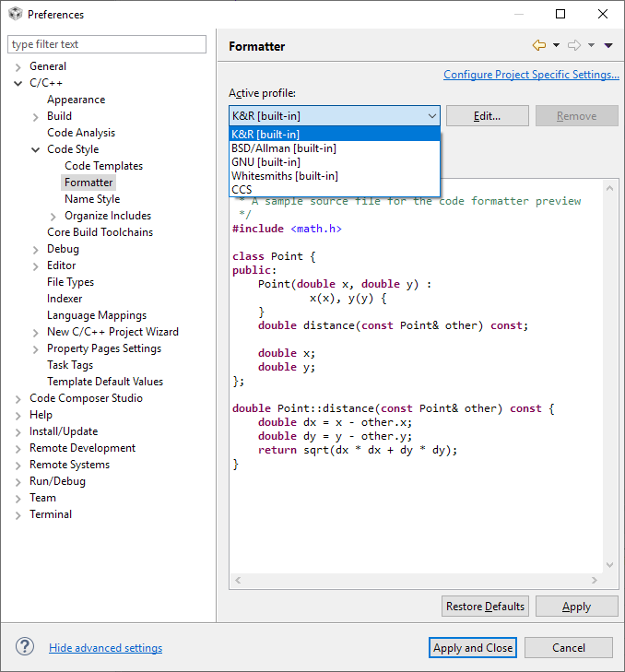Click the Edit... button

(x=488, y=116)
